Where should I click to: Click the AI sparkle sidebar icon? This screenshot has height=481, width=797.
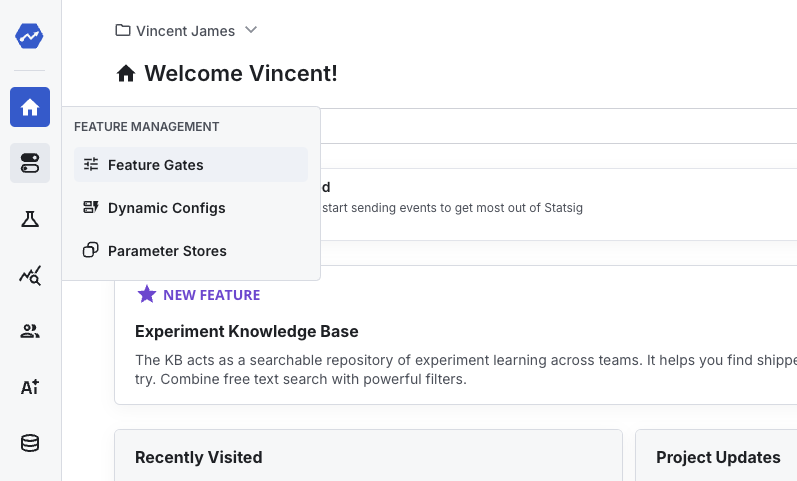[x=30, y=387]
